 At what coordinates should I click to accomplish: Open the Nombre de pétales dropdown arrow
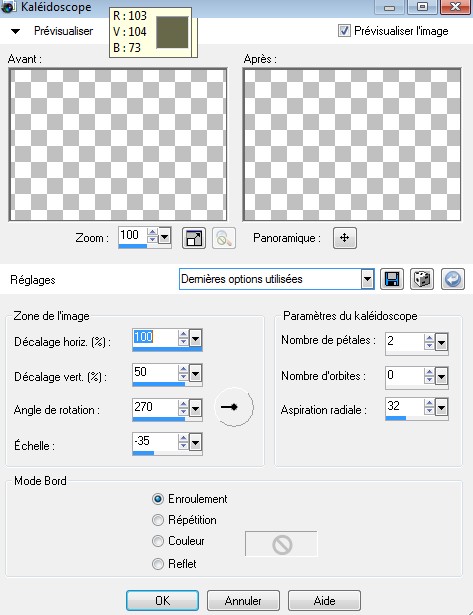(441, 343)
